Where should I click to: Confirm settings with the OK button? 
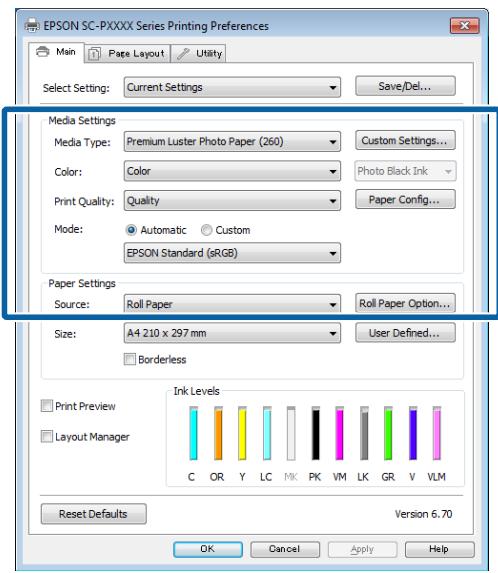click(x=208, y=549)
